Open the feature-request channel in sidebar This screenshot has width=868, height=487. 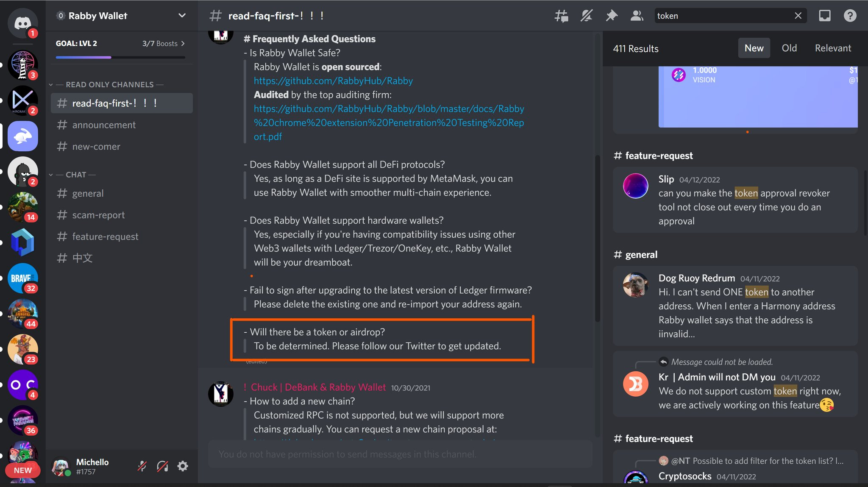[122, 237]
